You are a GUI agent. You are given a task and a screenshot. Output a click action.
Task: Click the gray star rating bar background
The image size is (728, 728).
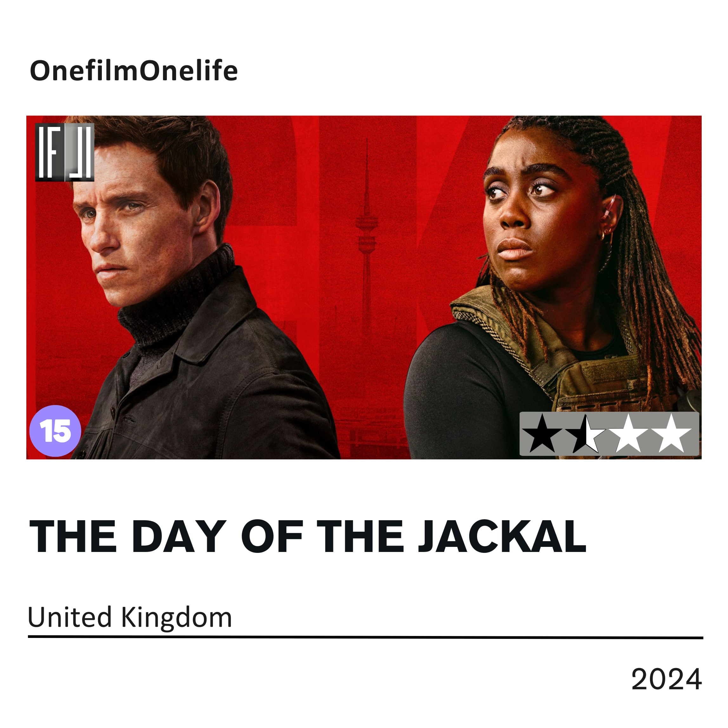609,434
